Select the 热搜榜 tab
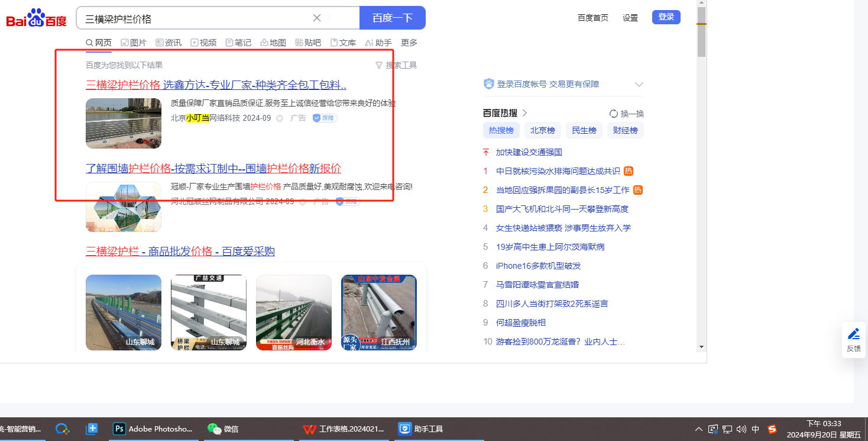Viewport: 868px width, 441px height. click(501, 130)
